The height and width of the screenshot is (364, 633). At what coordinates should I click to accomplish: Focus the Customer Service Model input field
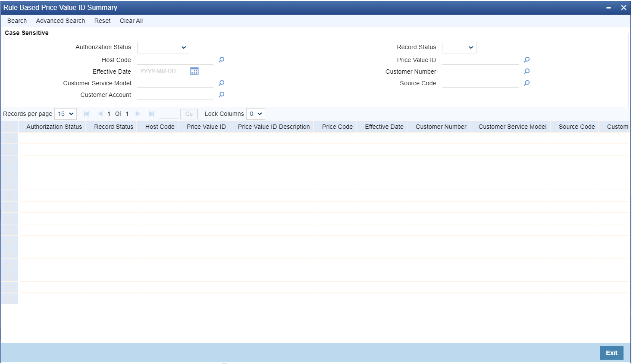tap(175, 83)
